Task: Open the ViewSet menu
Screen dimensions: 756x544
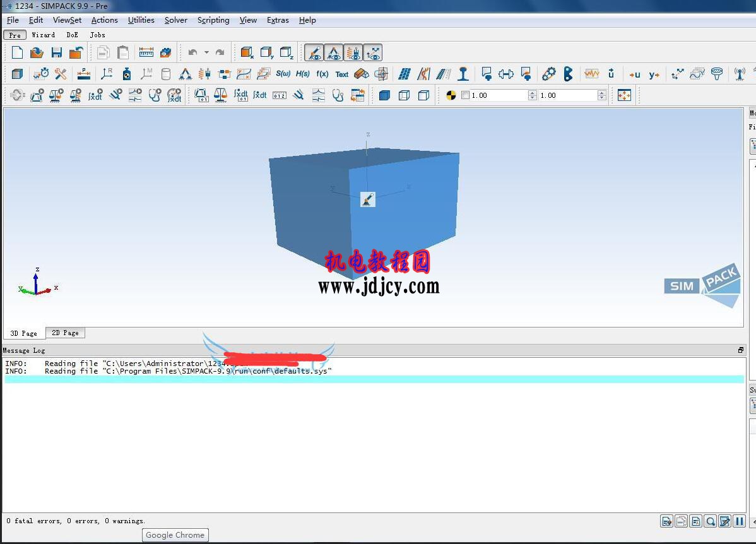Action: [x=67, y=20]
